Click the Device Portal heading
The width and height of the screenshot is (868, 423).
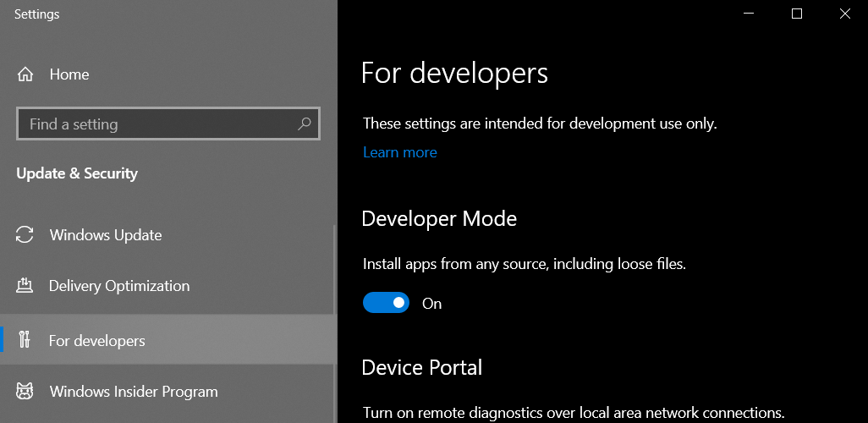[x=422, y=368]
